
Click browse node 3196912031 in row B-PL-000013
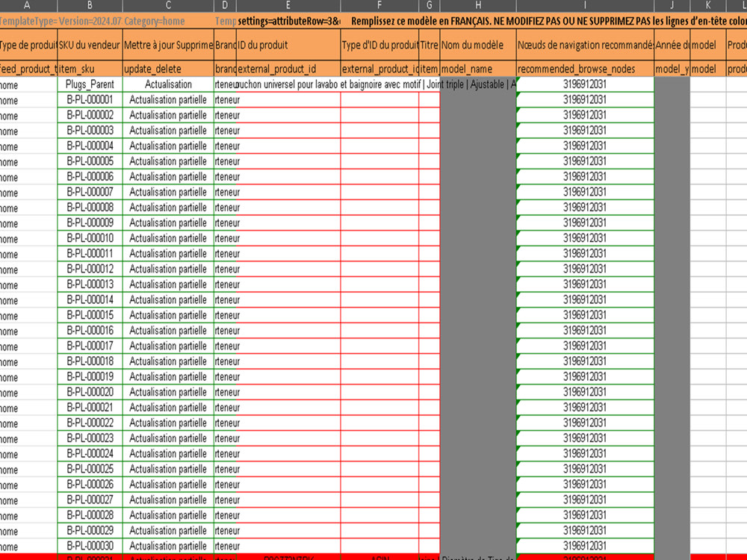click(585, 284)
